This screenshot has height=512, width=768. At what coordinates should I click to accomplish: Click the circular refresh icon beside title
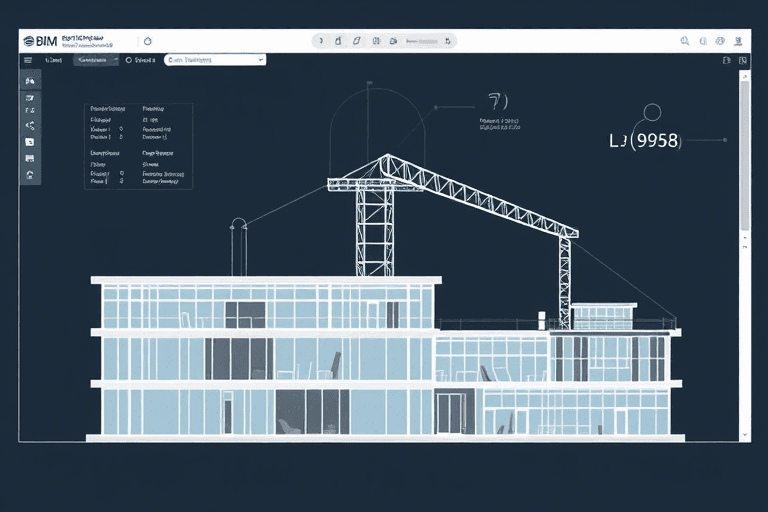148,41
